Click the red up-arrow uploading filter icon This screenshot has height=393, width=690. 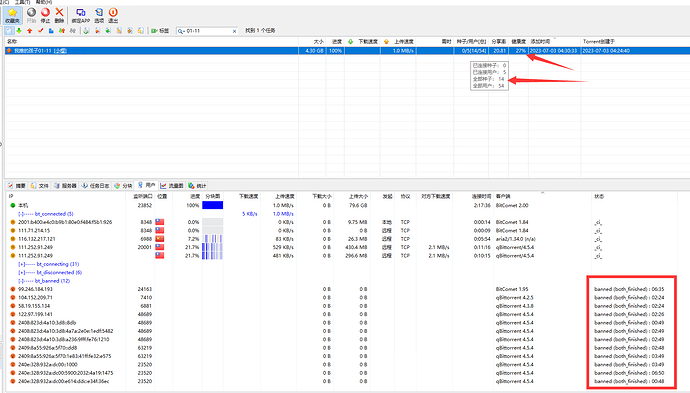click(x=29, y=31)
